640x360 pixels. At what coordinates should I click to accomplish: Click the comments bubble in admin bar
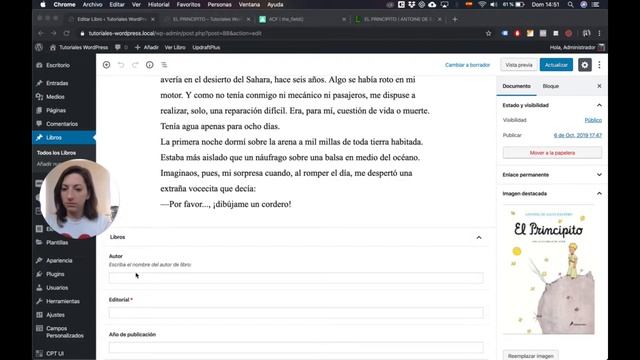coord(118,47)
